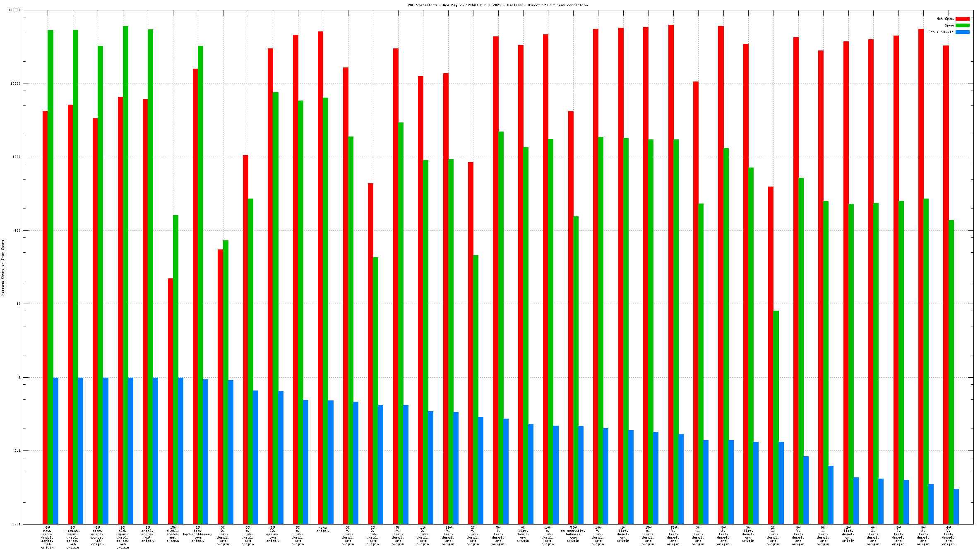980x551 pixels.
Task: Click the 1000 y-axis tick label
Action: (x=16, y=157)
